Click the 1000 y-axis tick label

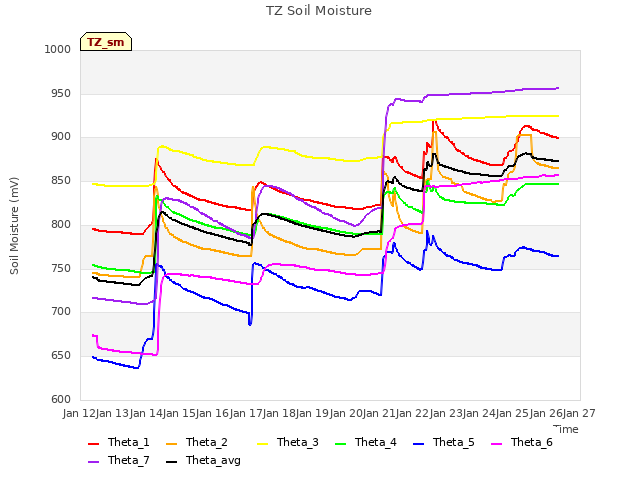tap(58, 49)
